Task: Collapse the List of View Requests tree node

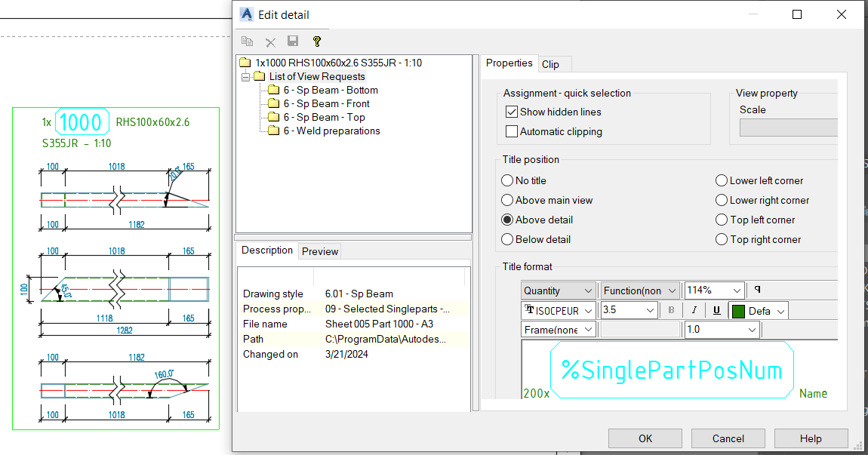Action: pyautogui.click(x=245, y=76)
